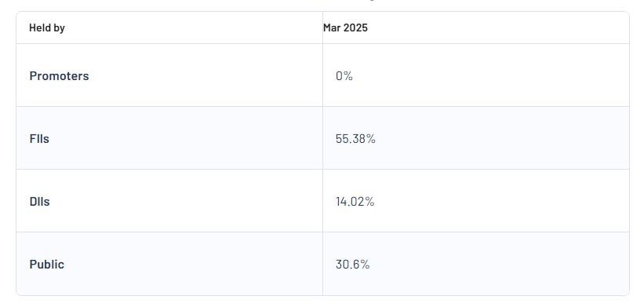The height and width of the screenshot is (307, 644).
Task: Click the letter "P" in Promoters
Action: pos(33,76)
